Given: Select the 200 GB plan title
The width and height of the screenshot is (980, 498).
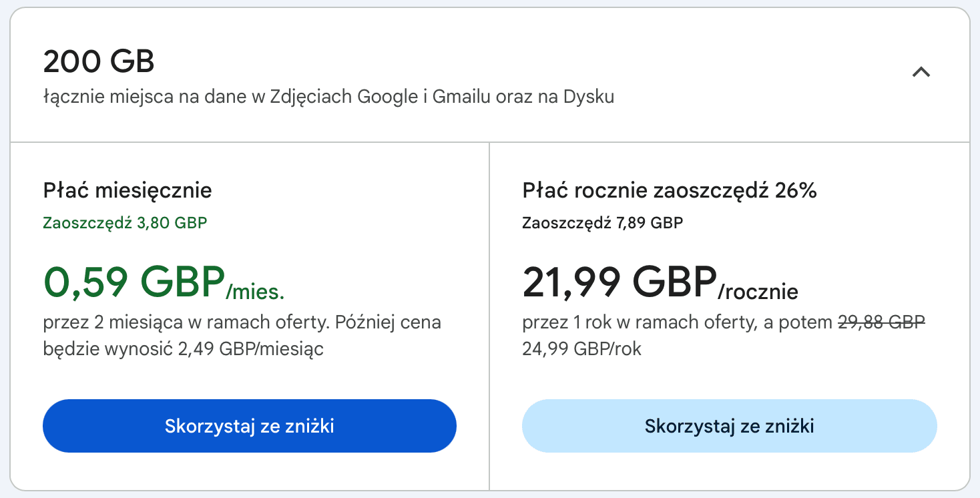Looking at the screenshot, I should (x=97, y=61).
